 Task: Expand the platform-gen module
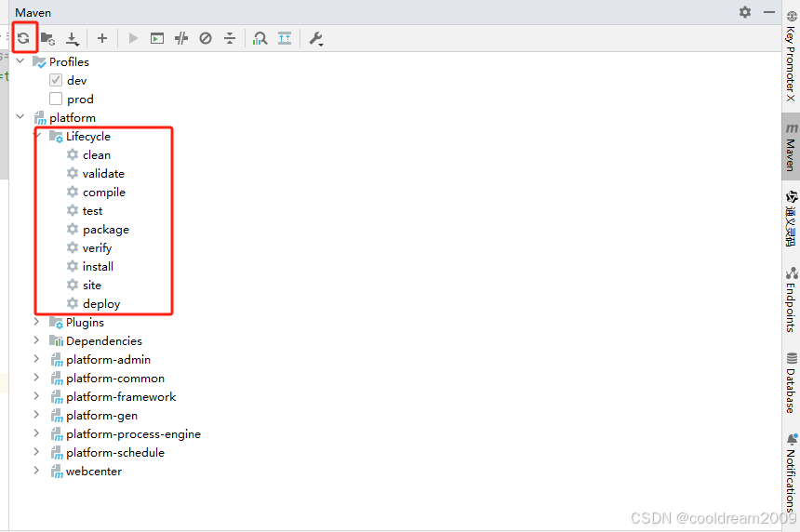(x=36, y=415)
